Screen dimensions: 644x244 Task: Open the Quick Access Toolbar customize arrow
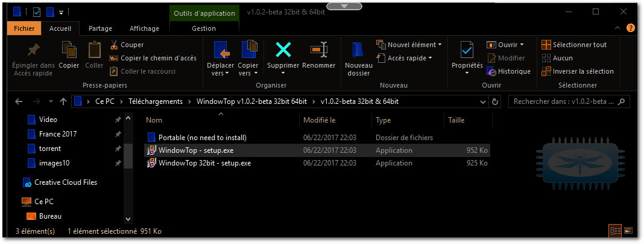pyautogui.click(x=61, y=12)
